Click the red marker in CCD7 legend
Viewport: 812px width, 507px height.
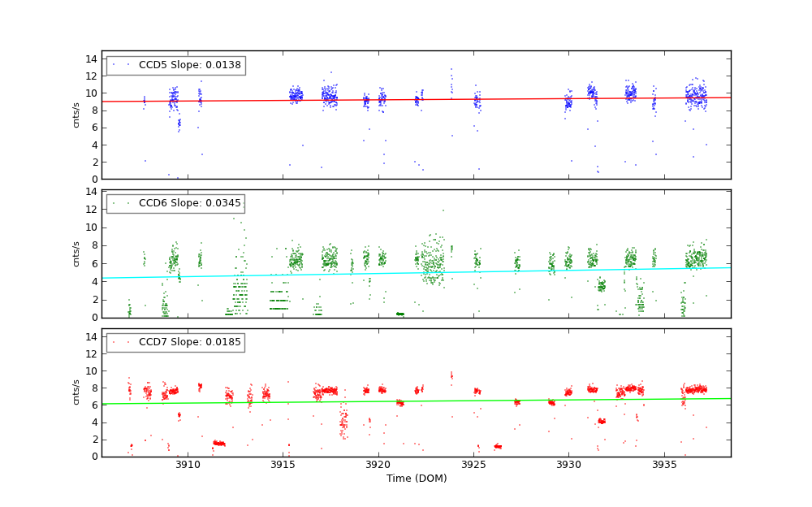(114, 343)
